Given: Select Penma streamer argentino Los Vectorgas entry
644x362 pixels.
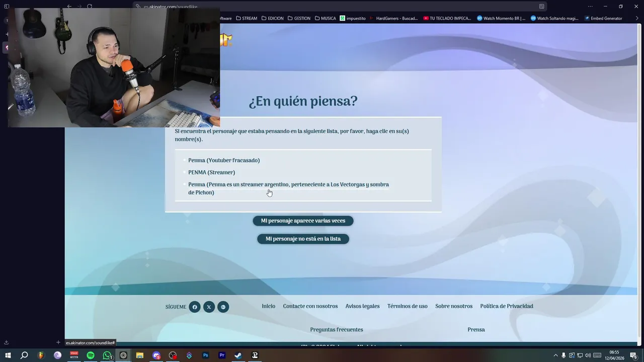Looking at the screenshot, I should coord(288,189).
